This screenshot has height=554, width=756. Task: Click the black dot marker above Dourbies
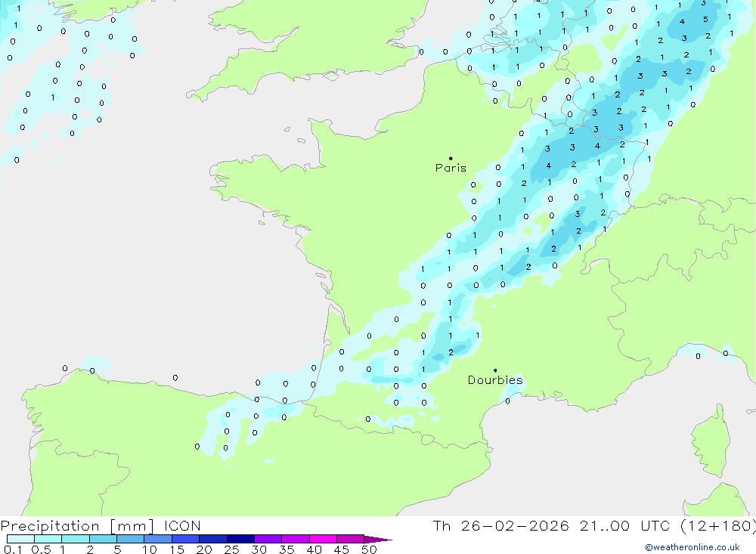(x=495, y=370)
